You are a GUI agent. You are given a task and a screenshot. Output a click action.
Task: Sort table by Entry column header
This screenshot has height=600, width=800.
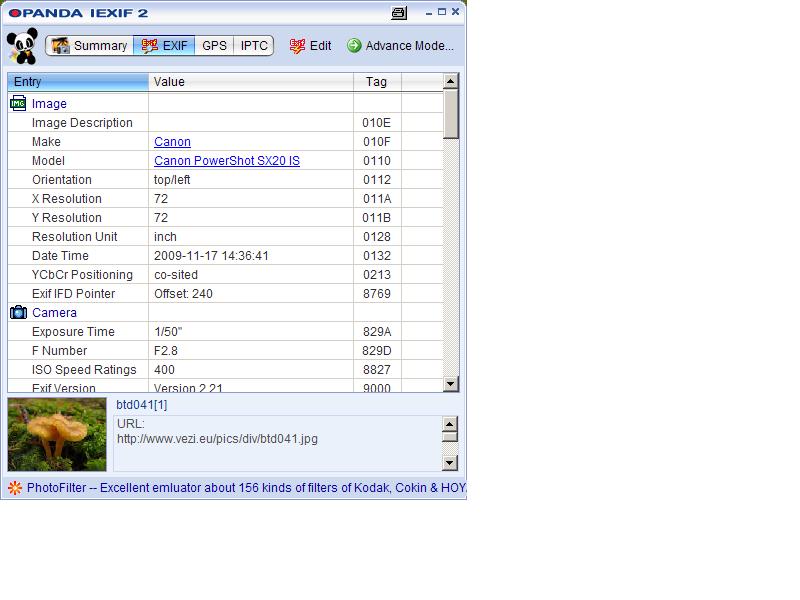coord(78,82)
